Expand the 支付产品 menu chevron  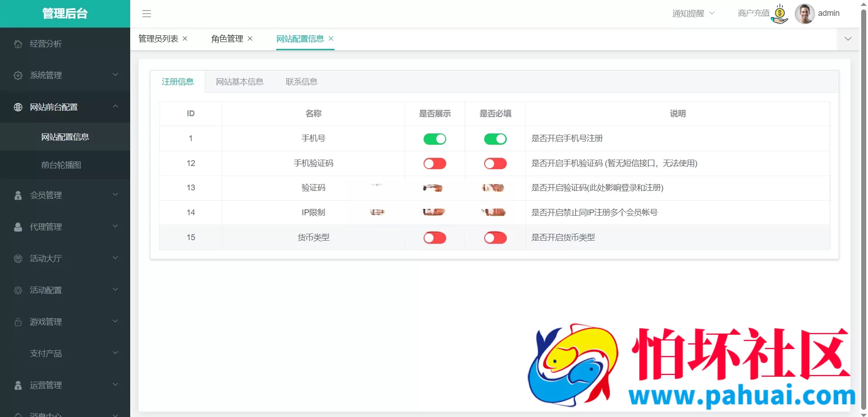click(x=115, y=353)
